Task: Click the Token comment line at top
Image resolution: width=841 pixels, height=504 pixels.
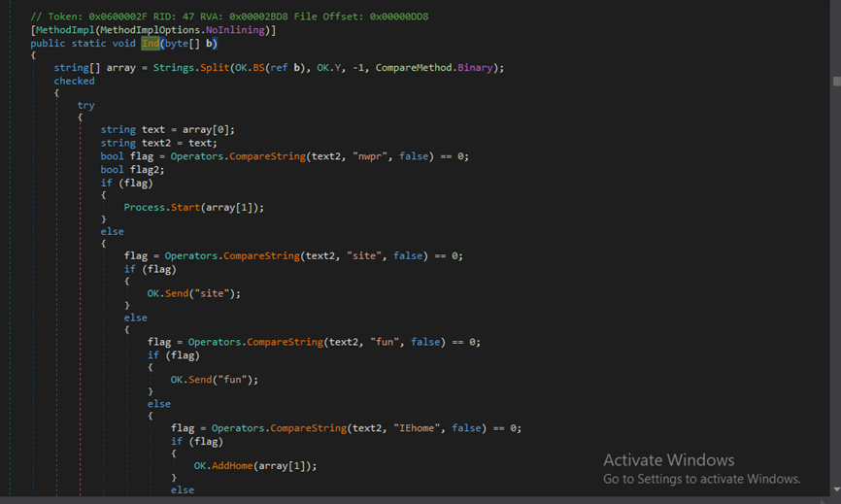Action: click(229, 17)
